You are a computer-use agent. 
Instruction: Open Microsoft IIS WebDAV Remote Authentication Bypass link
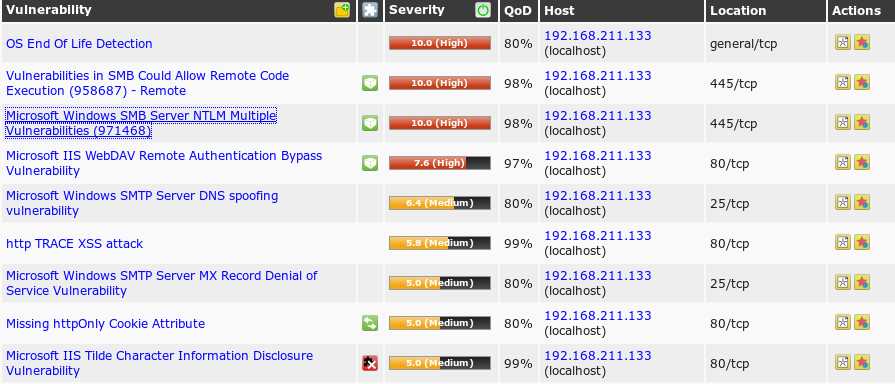pyautogui.click(x=164, y=163)
